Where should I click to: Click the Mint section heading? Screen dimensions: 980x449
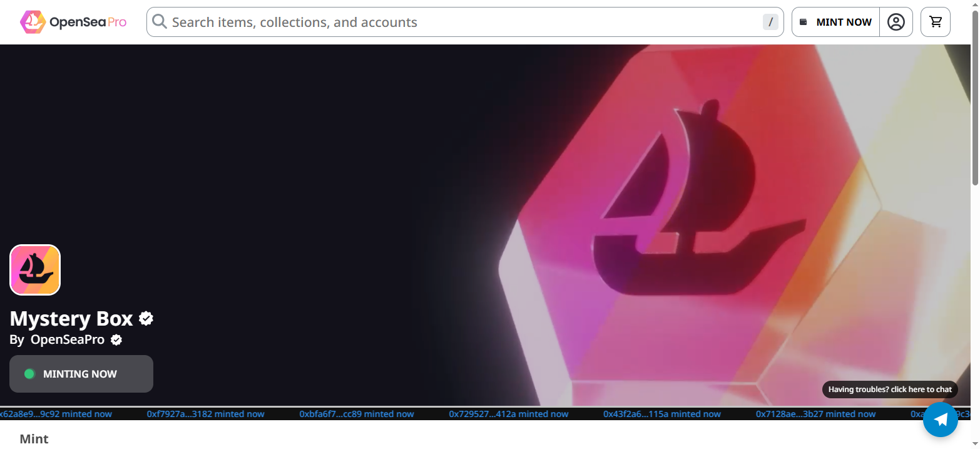(34, 439)
